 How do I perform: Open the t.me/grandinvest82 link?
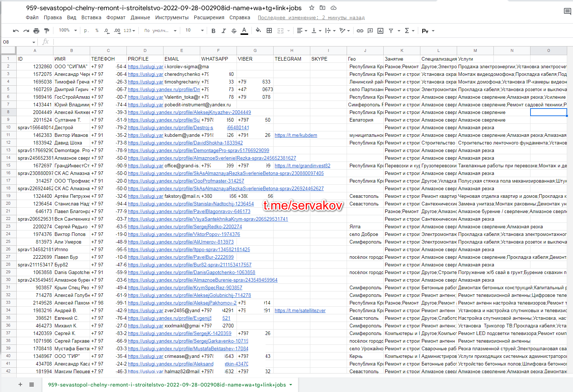tap(302, 166)
